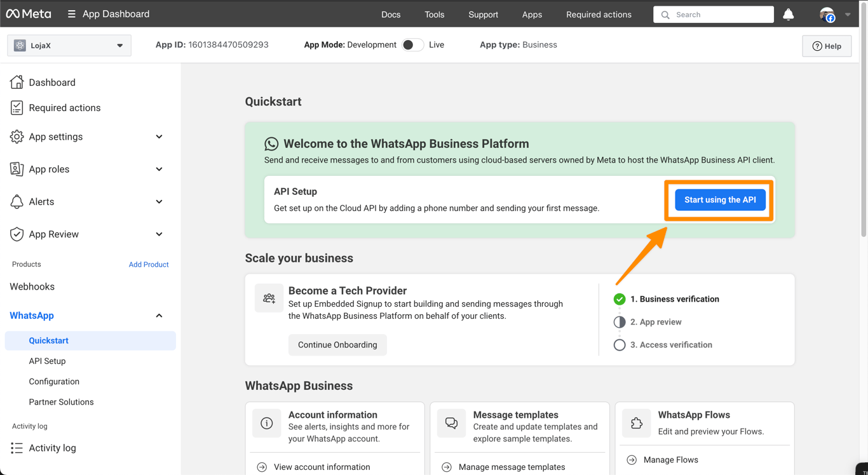
Task: Click the green check for Business verification
Action: click(620, 299)
